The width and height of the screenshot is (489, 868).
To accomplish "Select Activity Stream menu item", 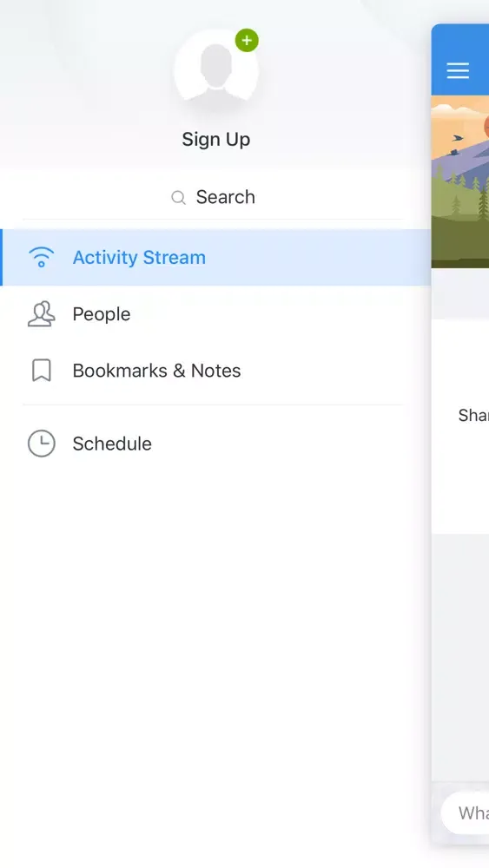I will tap(215, 258).
